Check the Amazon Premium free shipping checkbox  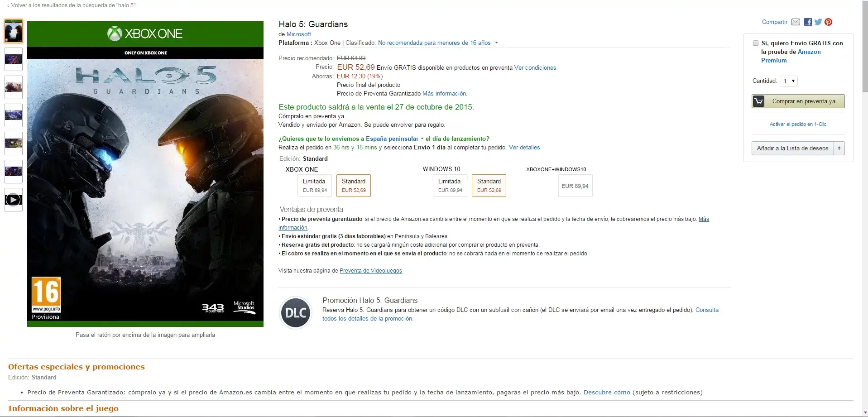756,43
